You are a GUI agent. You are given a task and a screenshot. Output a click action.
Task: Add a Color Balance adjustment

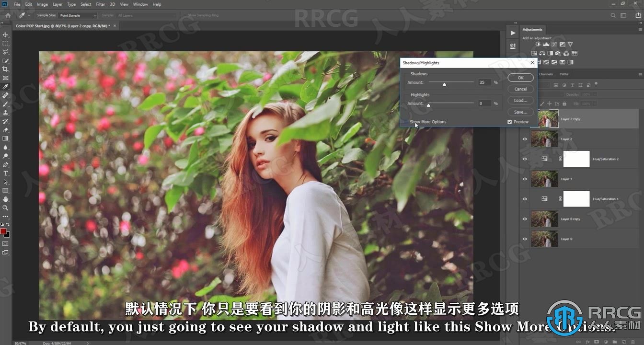pos(542,53)
